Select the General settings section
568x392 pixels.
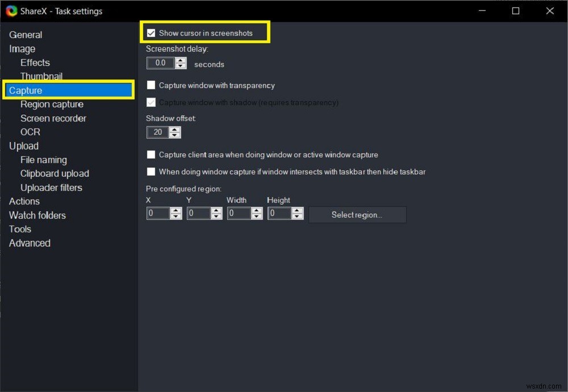click(26, 35)
